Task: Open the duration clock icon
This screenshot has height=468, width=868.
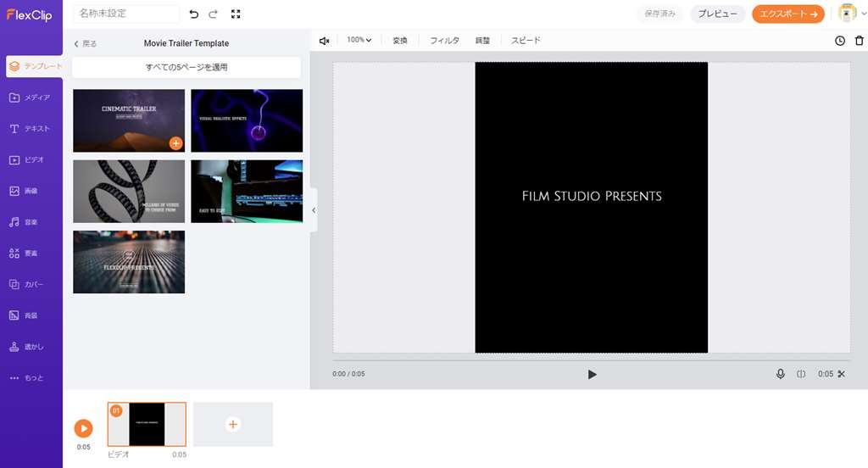Action: point(840,41)
